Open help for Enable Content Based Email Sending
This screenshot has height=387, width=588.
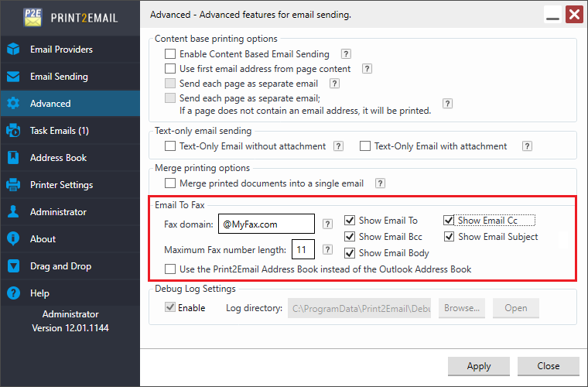pyautogui.click(x=346, y=54)
